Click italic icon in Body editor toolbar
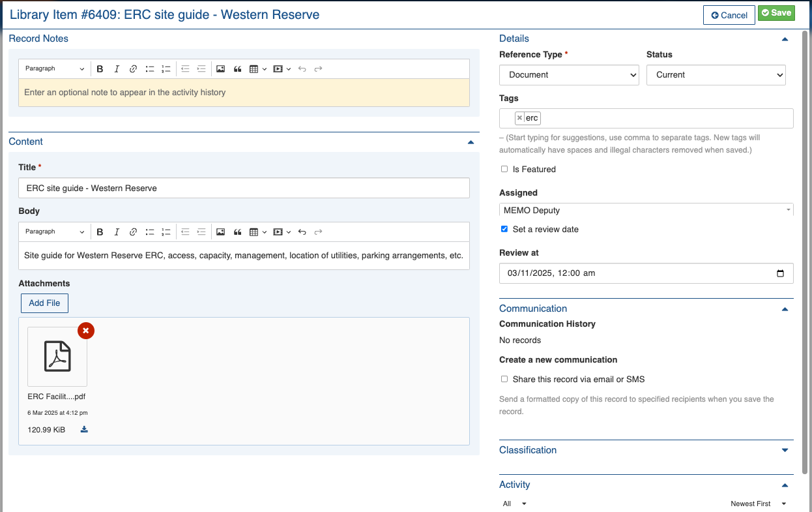Viewport: 812px width, 512px height. tap(117, 232)
